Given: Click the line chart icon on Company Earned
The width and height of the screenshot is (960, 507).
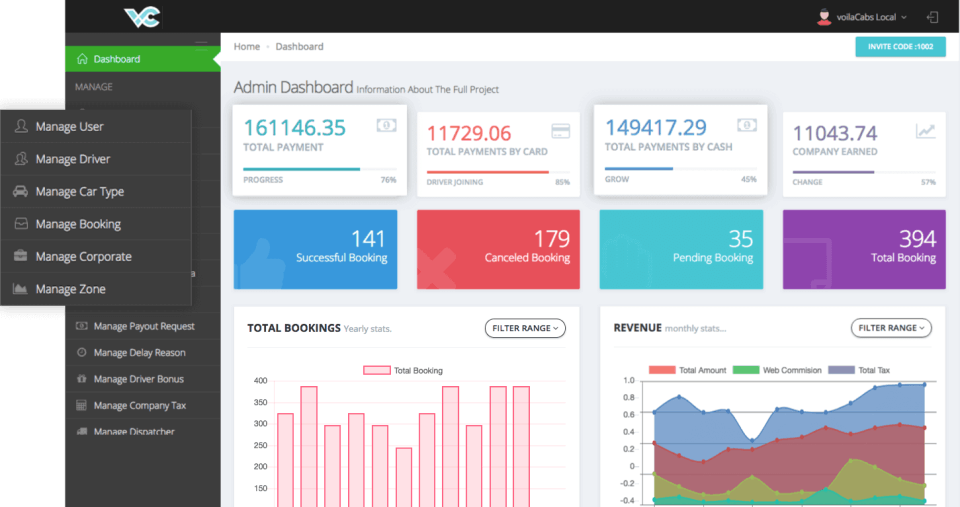Looking at the screenshot, I should (x=925, y=130).
